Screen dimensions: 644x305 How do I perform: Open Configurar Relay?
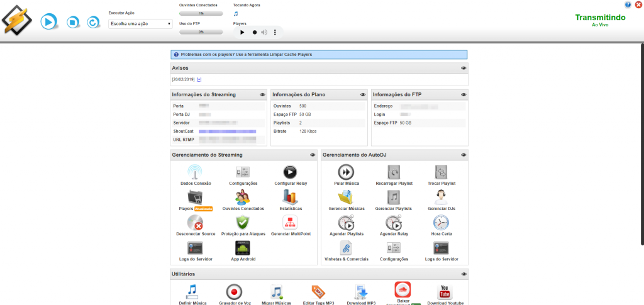289,172
